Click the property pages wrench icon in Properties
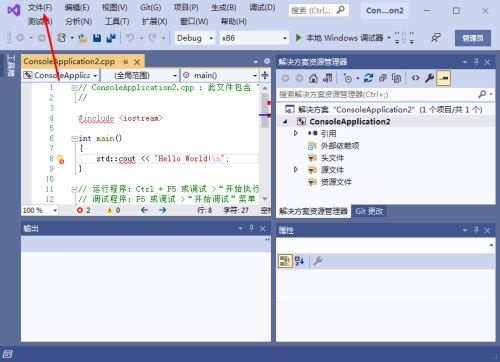500x362 pixels. point(318,261)
